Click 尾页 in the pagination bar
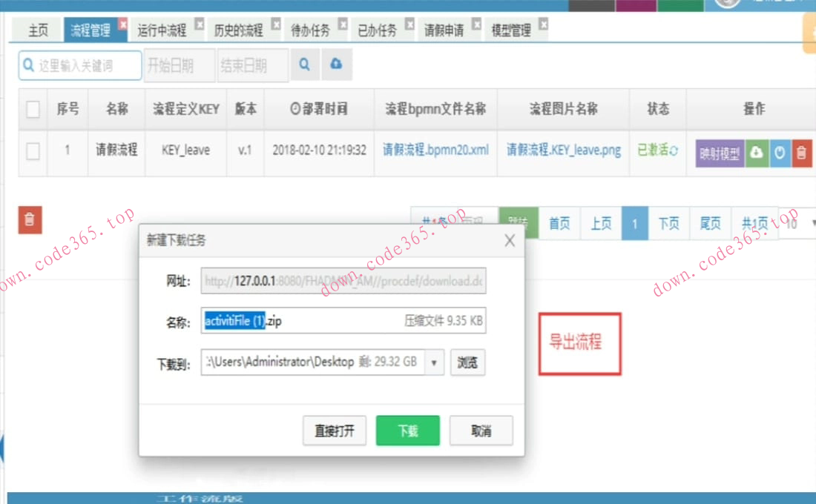This screenshot has width=816, height=504. tap(709, 223)
